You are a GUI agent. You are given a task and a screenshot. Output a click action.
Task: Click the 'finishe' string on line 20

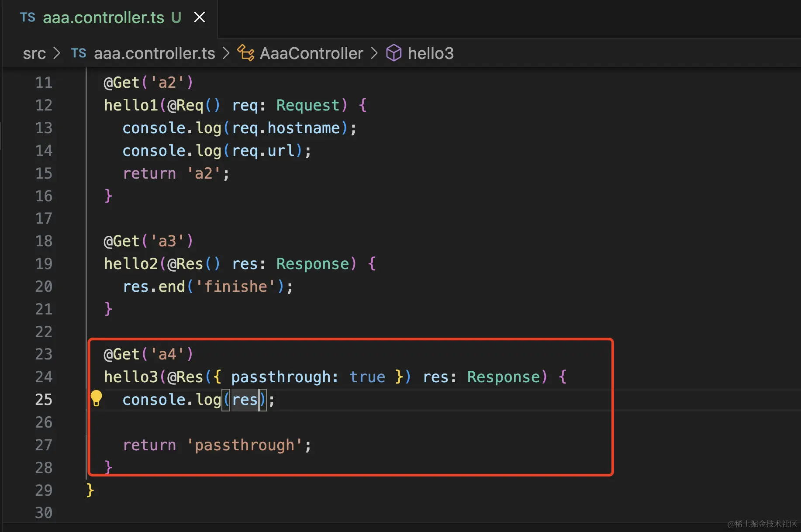(236, 287)
